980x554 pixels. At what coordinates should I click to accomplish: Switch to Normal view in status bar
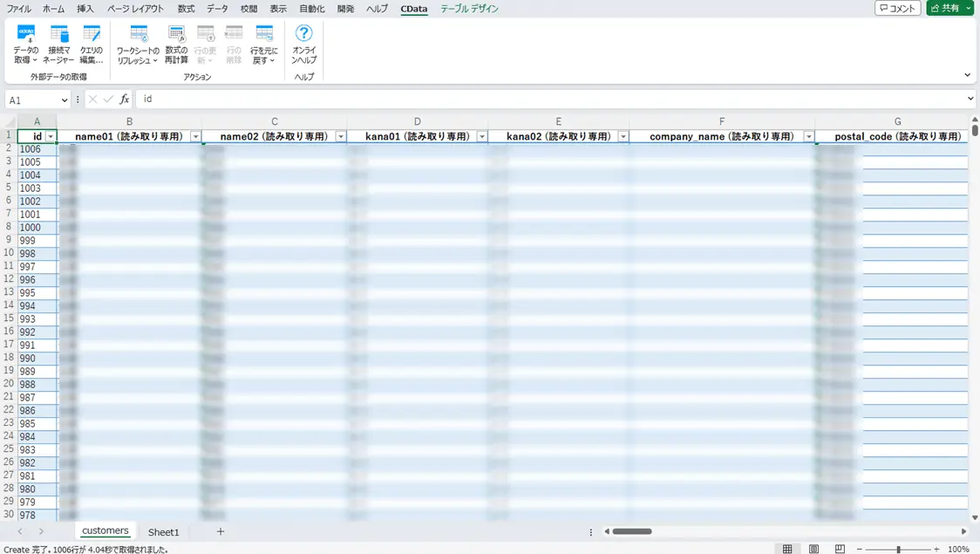(787, 549)
